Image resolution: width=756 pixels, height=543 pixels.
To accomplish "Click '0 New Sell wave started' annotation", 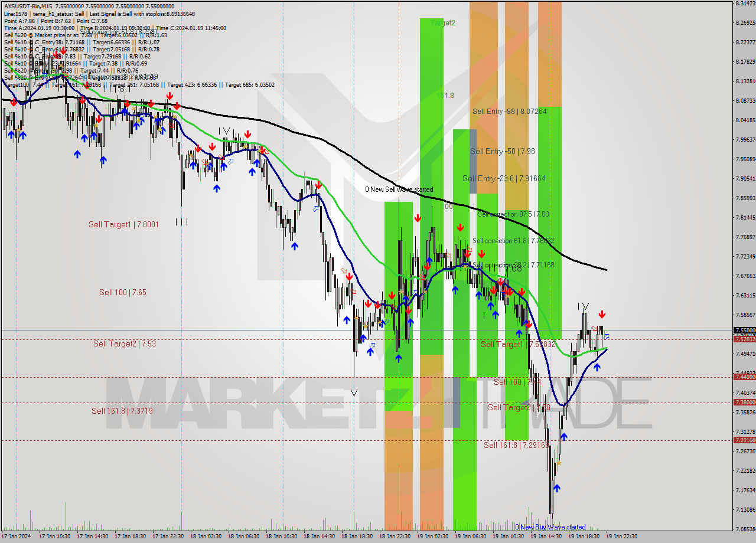I will pos(399,189).
